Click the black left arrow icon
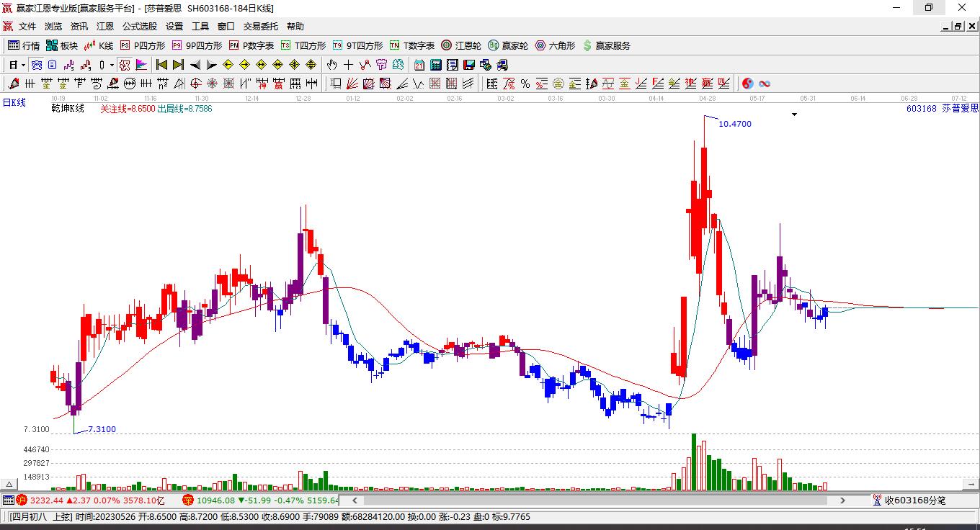The height and width of the screenshot is (530, 980). coord(195,65)
